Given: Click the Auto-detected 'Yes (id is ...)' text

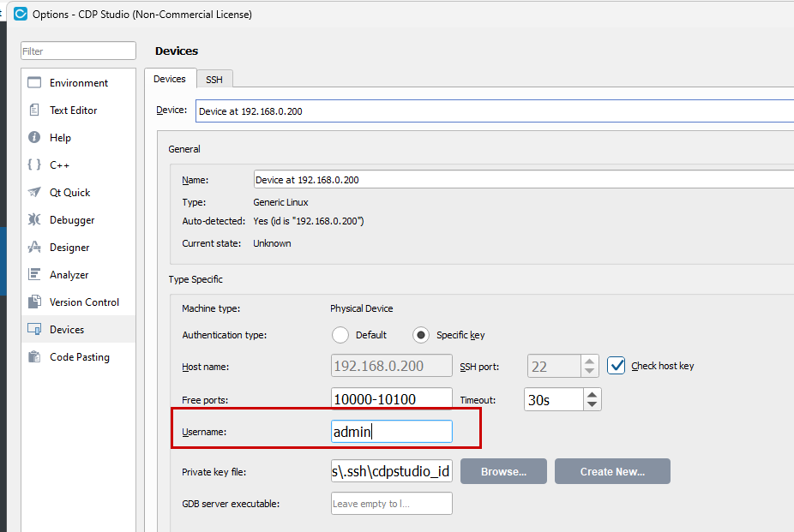Looking at the screenshot, I should coord(309,221).
